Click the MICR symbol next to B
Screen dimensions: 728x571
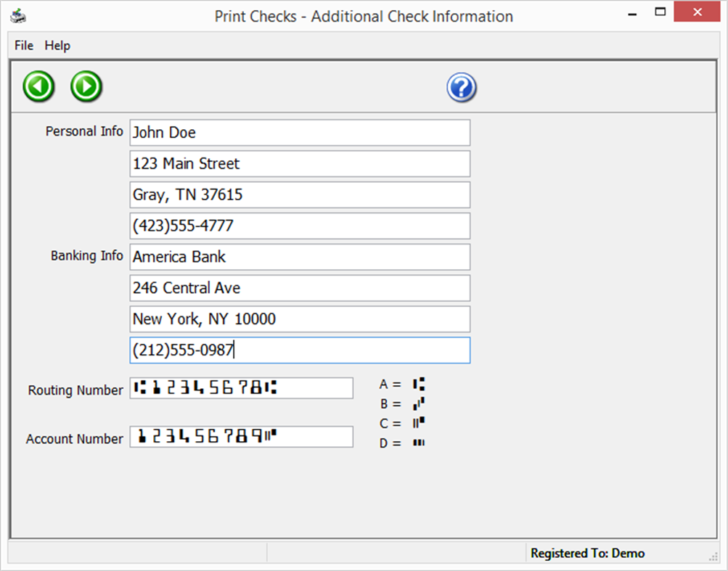click(x=418, y=403)
